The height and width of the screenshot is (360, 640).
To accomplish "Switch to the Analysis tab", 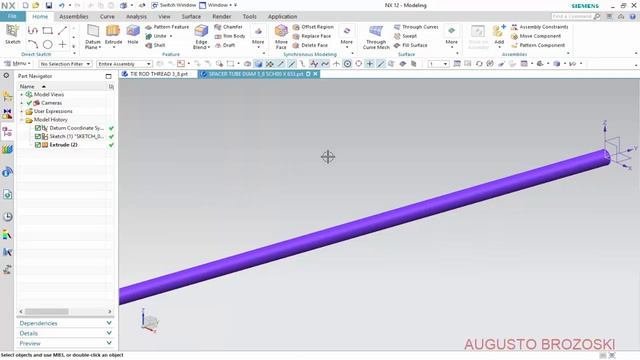I will [136, 16].
